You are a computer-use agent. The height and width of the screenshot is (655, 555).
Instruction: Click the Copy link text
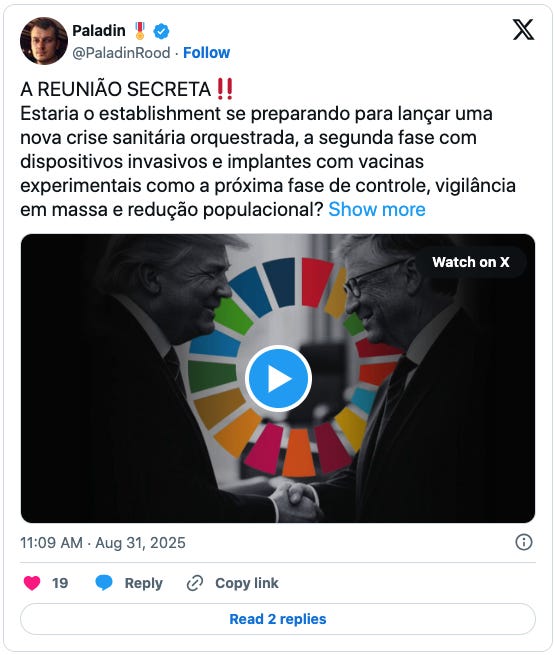point(246,583)
